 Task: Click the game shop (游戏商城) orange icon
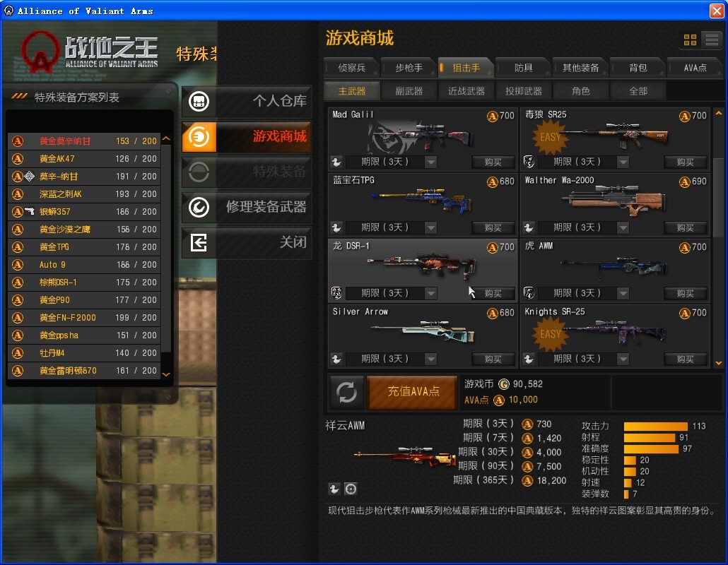click(x=199, y=137)
